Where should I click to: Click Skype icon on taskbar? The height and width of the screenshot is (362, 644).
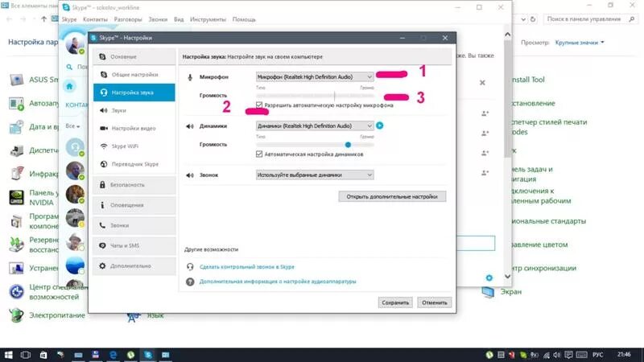click(148, 355)
